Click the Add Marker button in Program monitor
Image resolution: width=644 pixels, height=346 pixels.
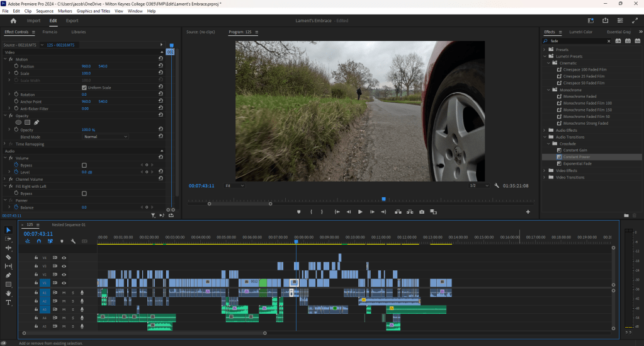click(x=299, y=212)
